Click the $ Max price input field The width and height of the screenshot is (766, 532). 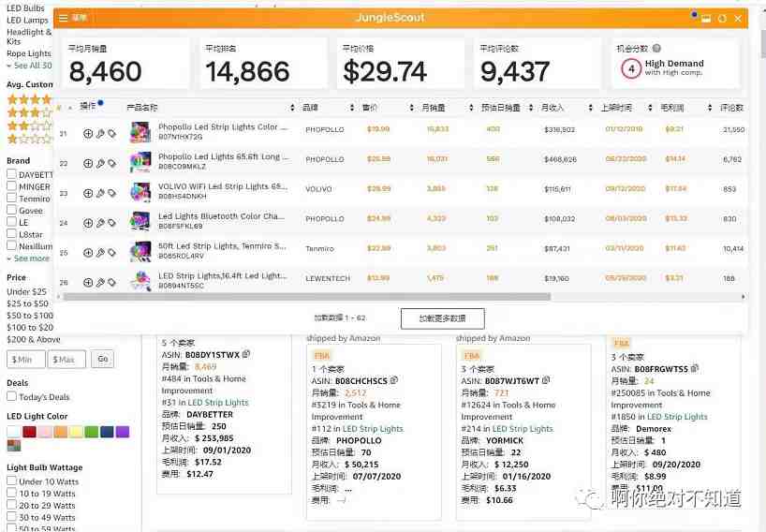(66, 359)
